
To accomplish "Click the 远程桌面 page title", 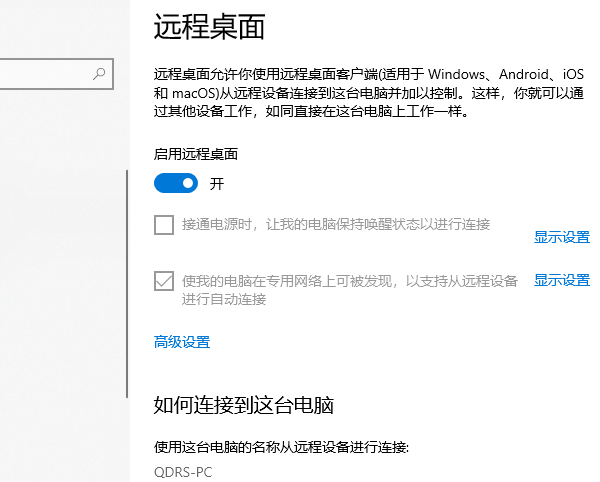I will click(209, 27).
